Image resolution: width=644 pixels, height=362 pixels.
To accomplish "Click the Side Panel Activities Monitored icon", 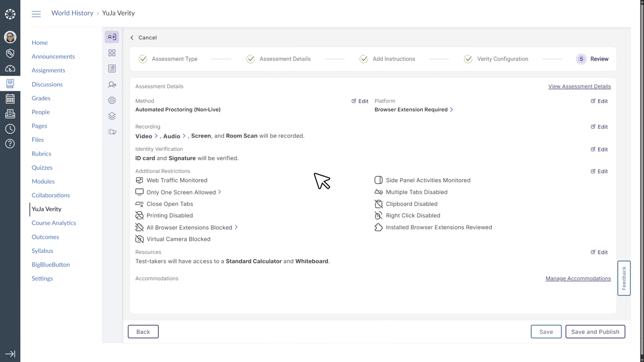I will (x=378, y=180).
